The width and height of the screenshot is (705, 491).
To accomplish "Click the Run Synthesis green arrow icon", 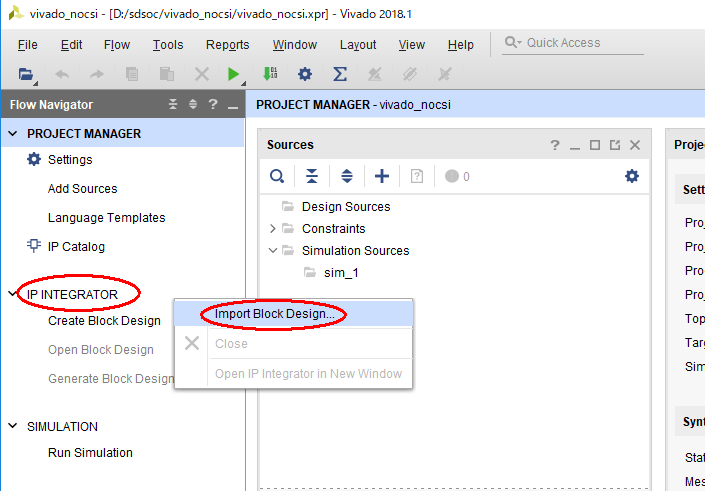I will [x=232, y=74].
